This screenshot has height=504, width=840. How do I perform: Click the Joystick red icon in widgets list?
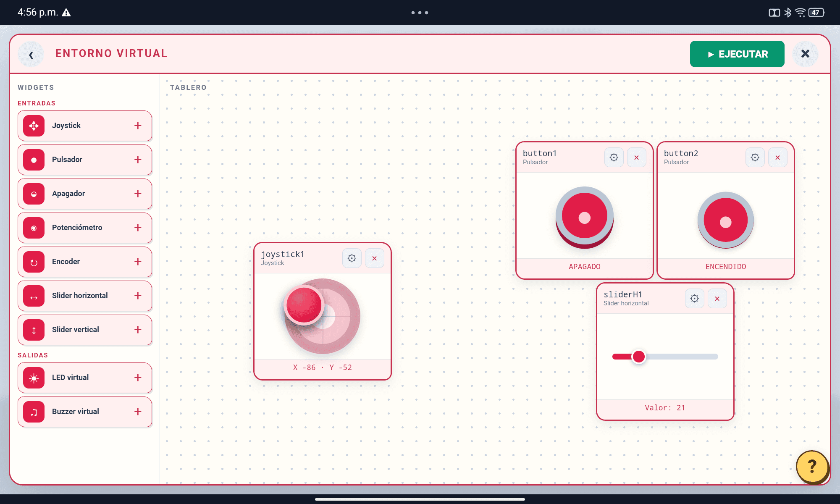tap(34, 126)
